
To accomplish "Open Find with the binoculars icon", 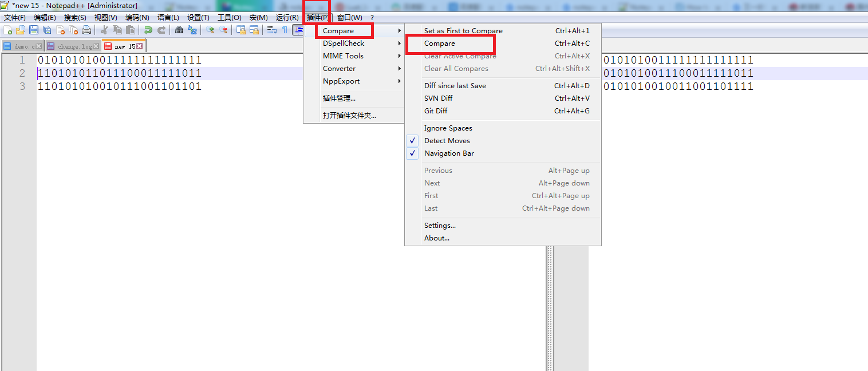I will point(179,30).
